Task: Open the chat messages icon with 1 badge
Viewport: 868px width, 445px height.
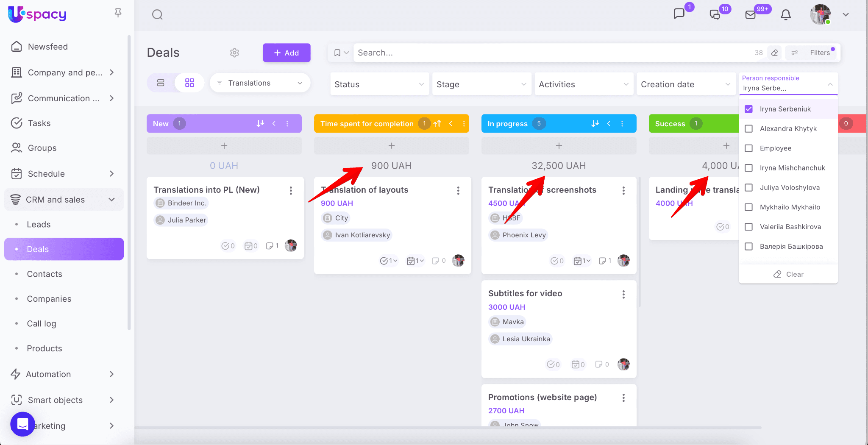Action: click(679, 14)
